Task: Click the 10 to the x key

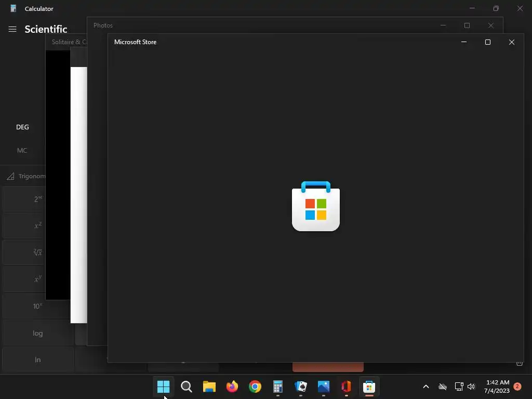Action: point(36,306)
